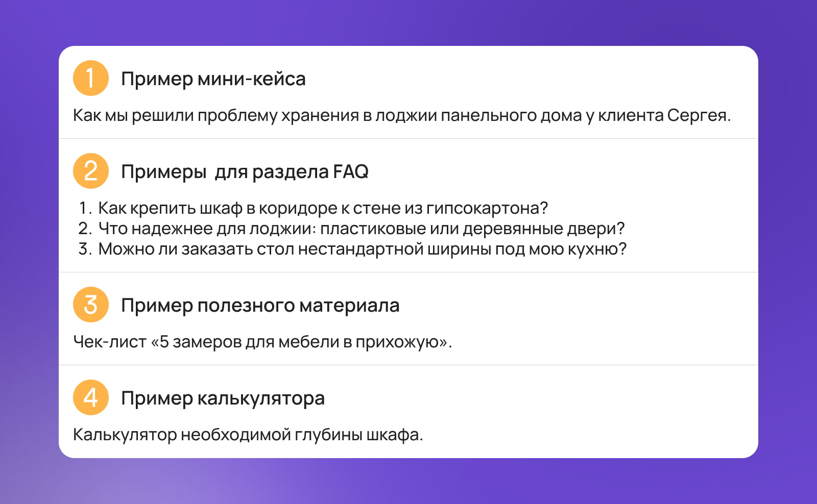Click the word FAQ in the second heading
Screen dimensions: 817x504
tap(350, 172)
